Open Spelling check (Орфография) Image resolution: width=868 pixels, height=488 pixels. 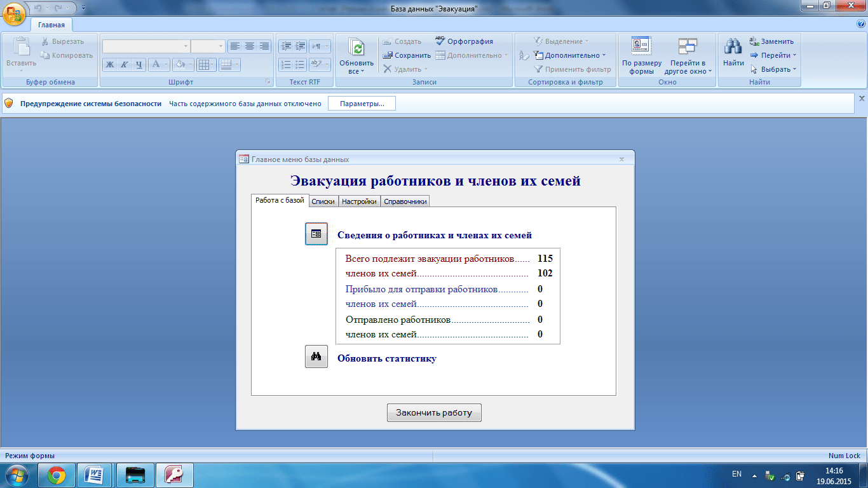tap(464, 41)
